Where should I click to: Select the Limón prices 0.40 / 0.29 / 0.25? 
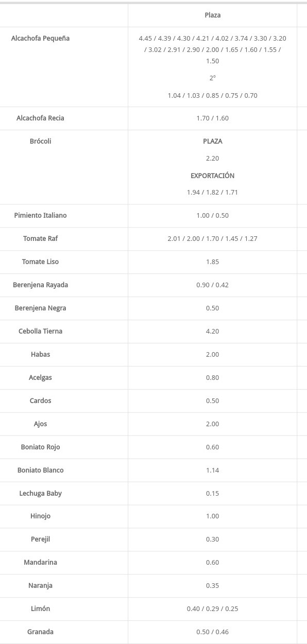coord(212,609)
